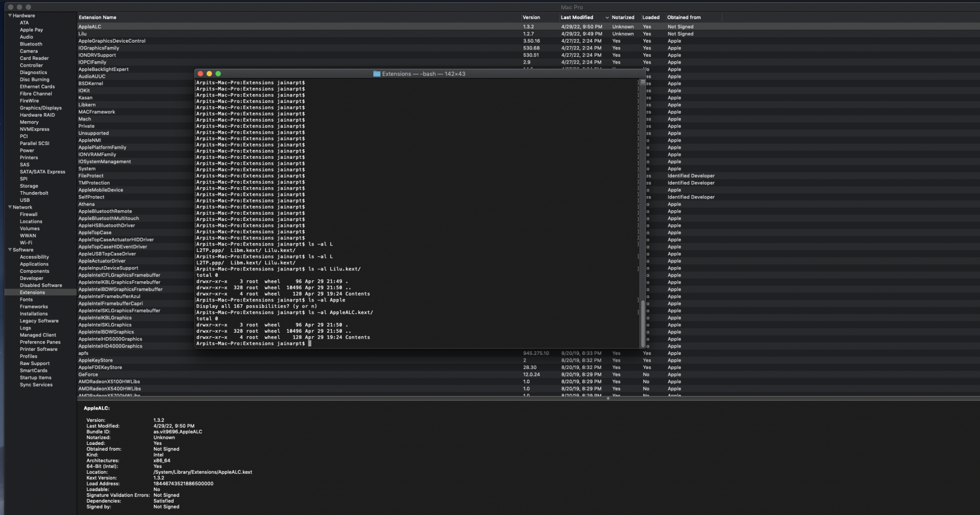980x515 pixels.
Task: Select Volumes under Network
Action: (29, 229)
